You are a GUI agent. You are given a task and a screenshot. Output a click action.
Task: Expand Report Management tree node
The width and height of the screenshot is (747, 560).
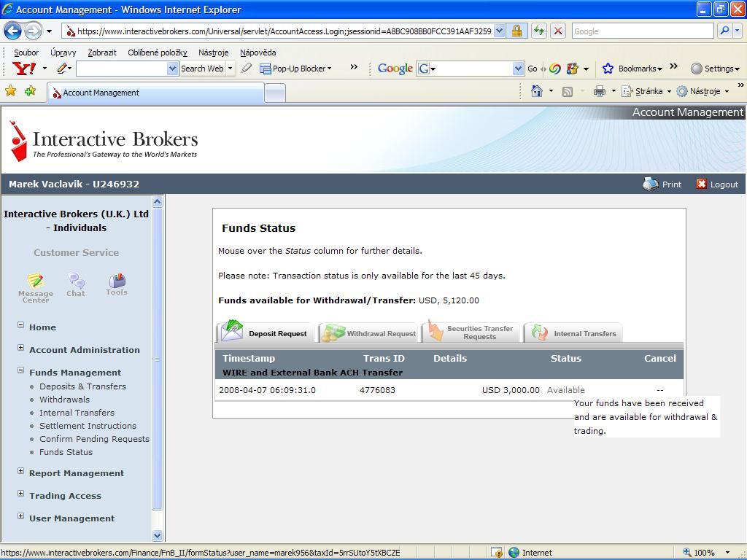[20, 471]
